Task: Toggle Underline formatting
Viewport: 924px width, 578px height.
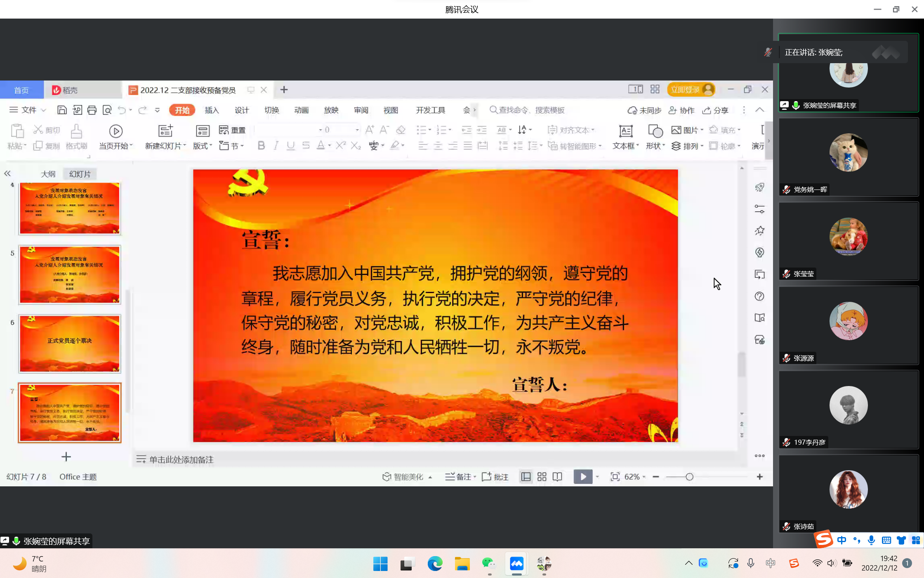Action: [291, 146]
